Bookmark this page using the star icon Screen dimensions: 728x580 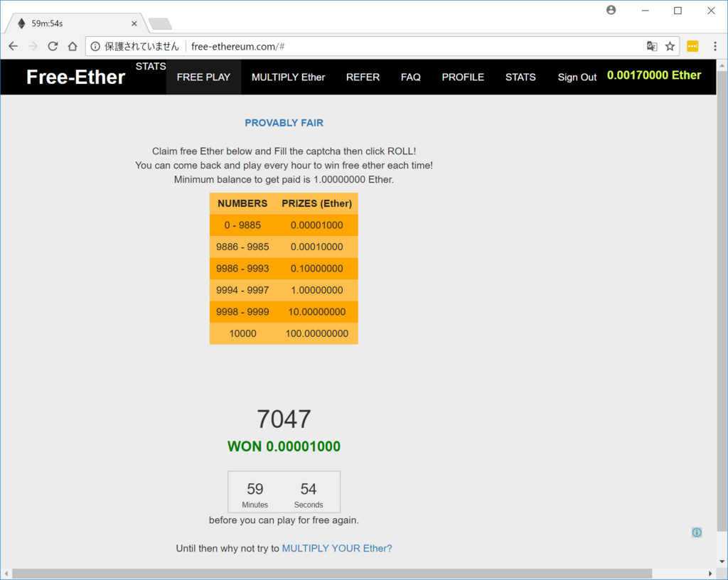click(670, 45)
